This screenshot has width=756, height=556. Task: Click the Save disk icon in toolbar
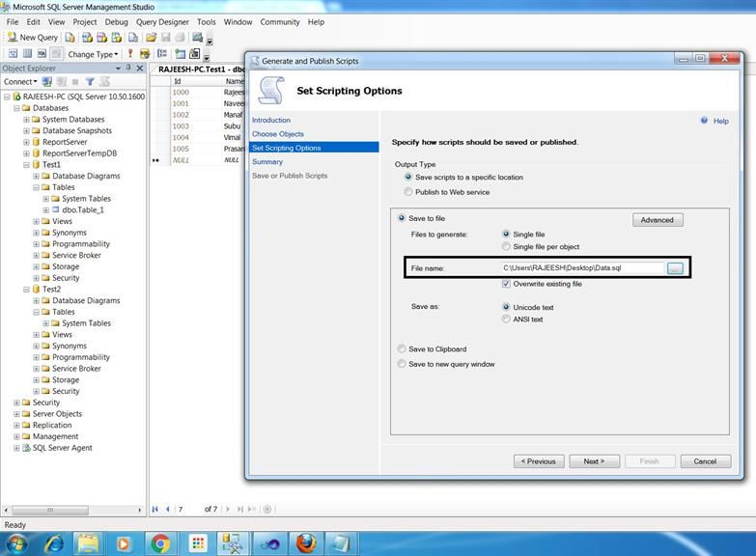click(x=165, y=38)
